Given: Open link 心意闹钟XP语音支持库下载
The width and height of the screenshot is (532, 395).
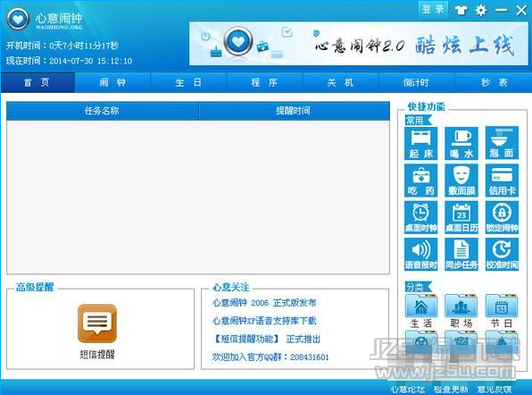Looking at the screenshot, I should (x=264, y=321).
